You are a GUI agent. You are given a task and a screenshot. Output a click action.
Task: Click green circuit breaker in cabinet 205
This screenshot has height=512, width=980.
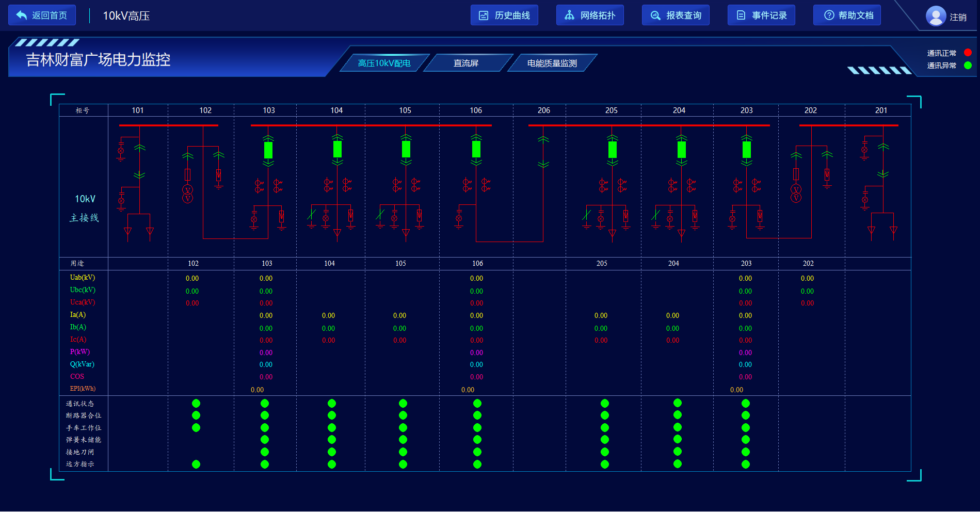click(x=613, y=150)
